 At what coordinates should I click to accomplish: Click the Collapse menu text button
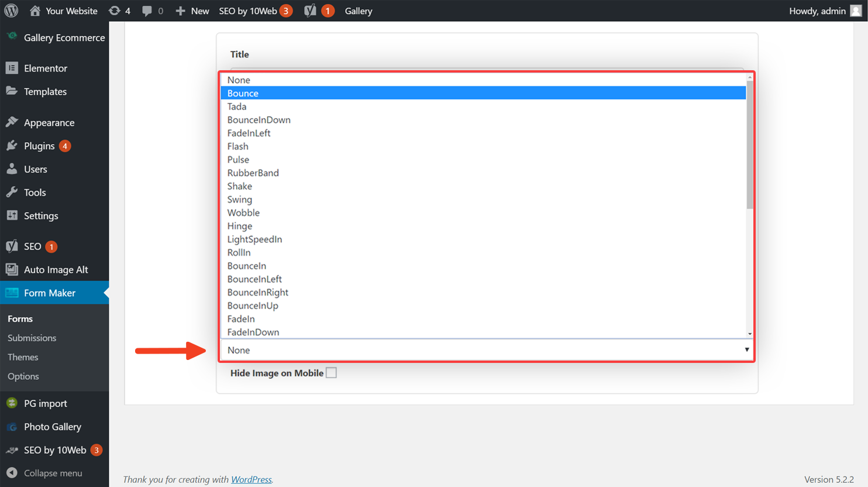[x=53, y=473]
